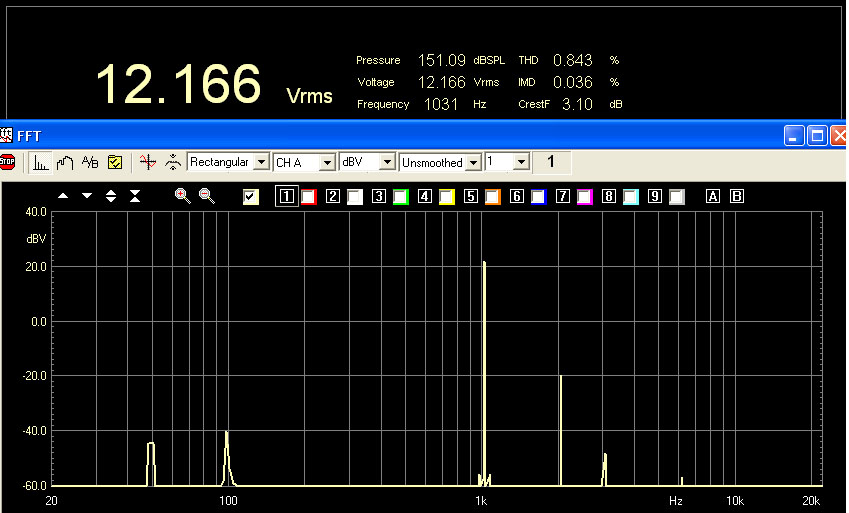The height and width of the screenshot is (513, 849).
Task: Enable the green overlay 3 checkbox
Action: pos(401,197)
